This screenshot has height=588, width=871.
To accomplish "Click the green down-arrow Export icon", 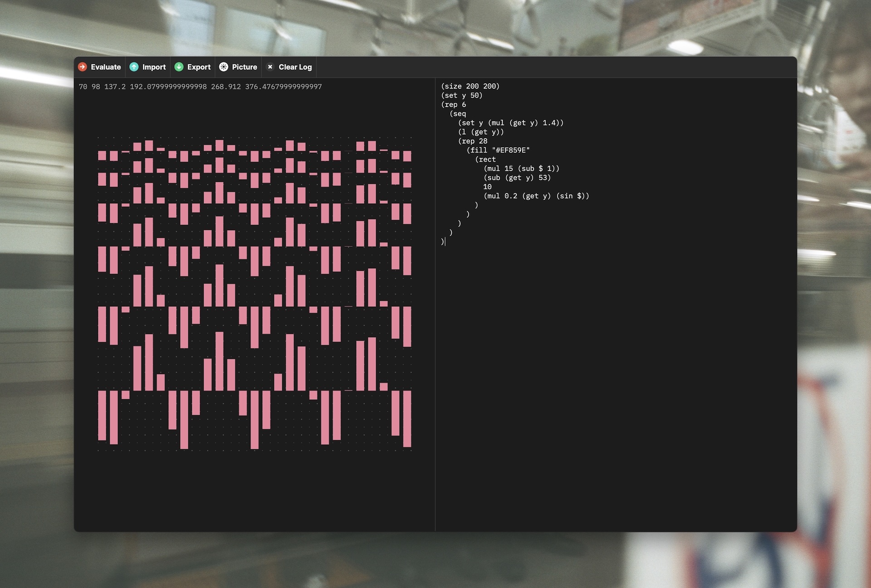I will 179,67.
